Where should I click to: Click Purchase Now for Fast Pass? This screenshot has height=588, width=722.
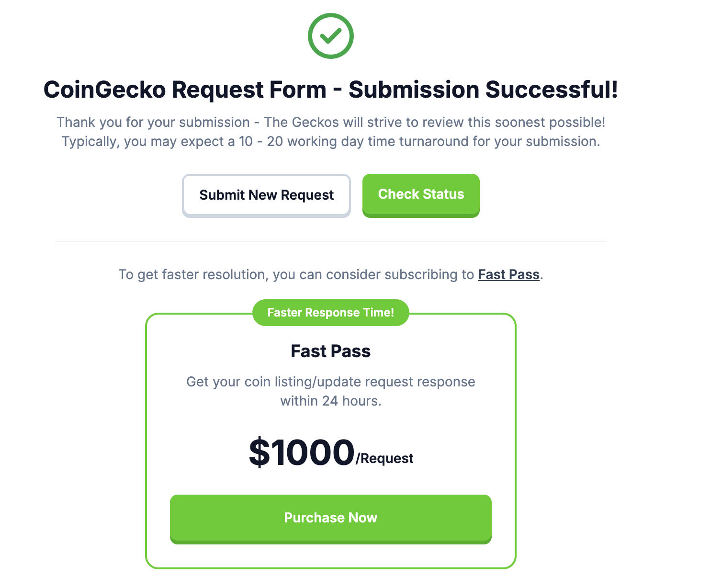(x=330, y=518)
